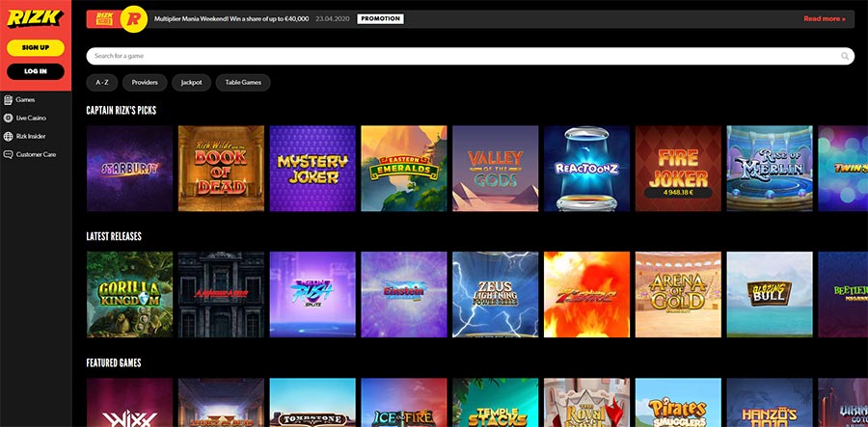
Task: Click the Captain Rizk's Picks heading
Action: [122, 111]
